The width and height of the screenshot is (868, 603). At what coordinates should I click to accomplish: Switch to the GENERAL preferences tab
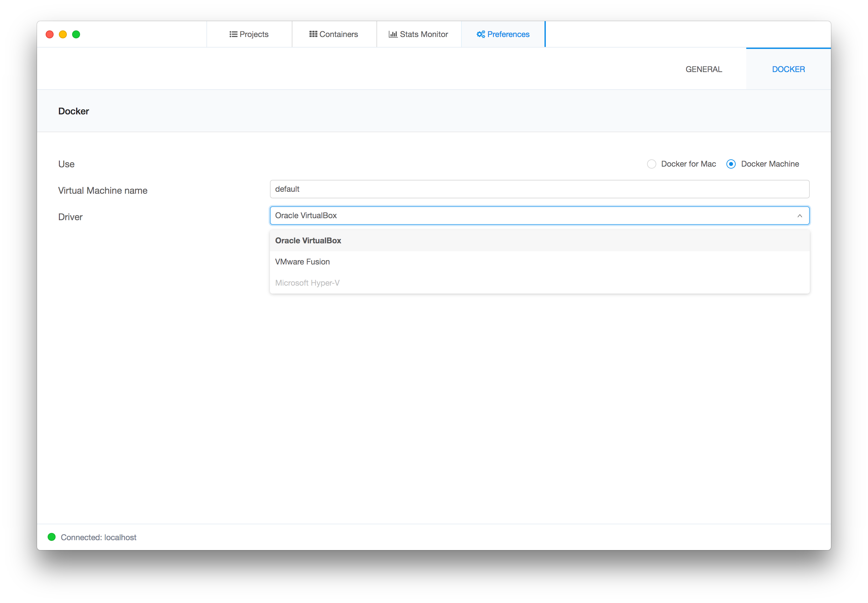pos(704,69)
